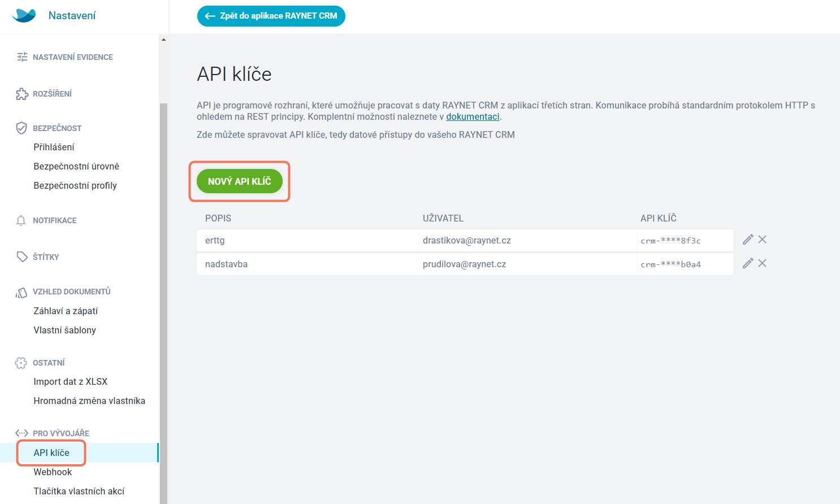Click the erttg description cell
840x504 pixels.
point(308,241)
